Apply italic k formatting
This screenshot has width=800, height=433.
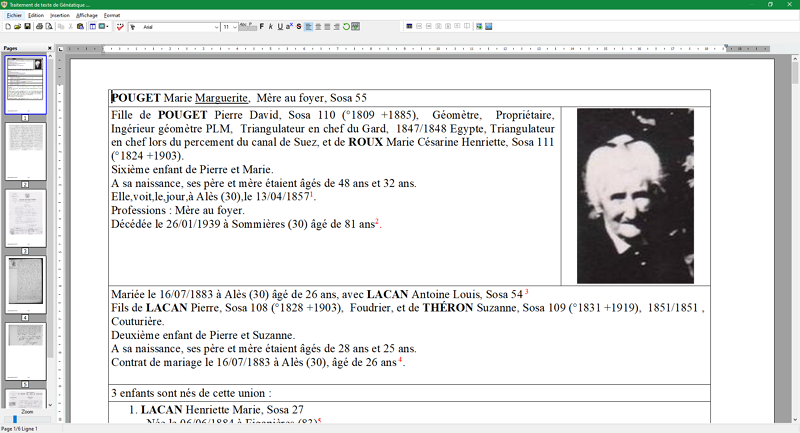click(271, 27)
